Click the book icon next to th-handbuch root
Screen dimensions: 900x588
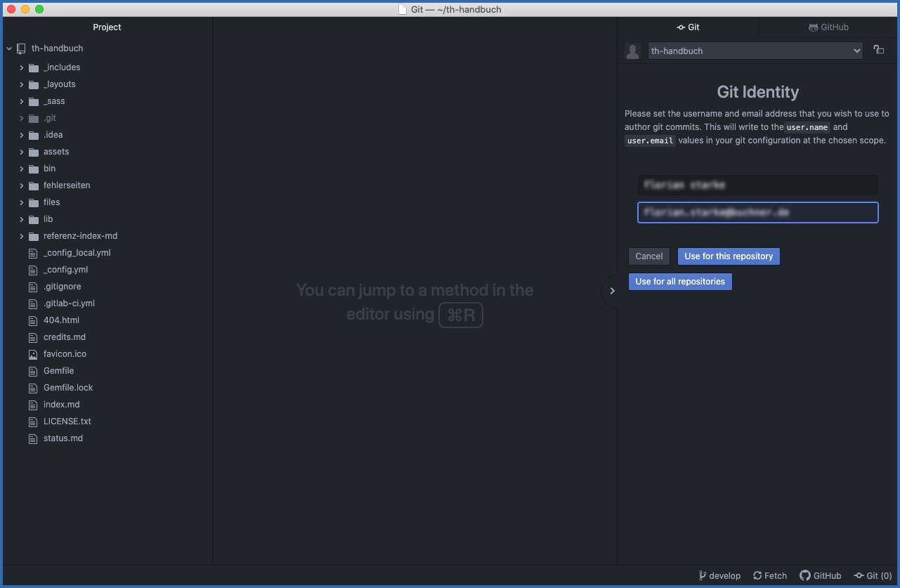coord(19,48)
